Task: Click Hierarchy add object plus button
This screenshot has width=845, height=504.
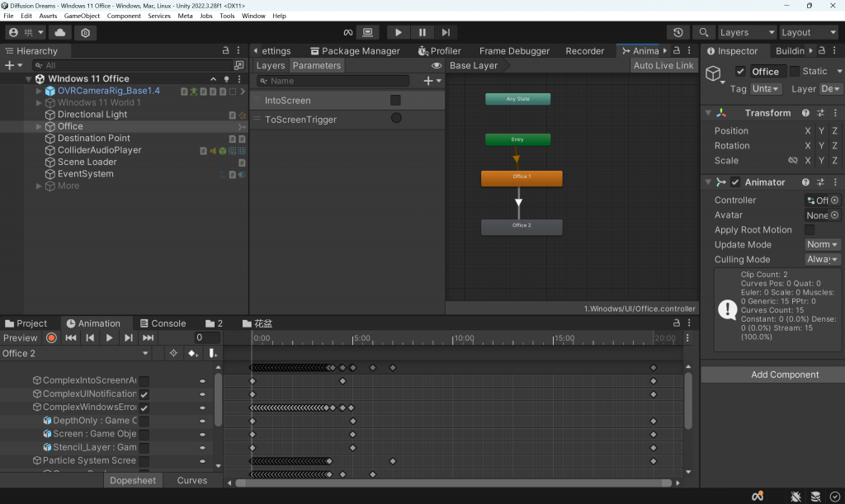Action: click(13, 65)
